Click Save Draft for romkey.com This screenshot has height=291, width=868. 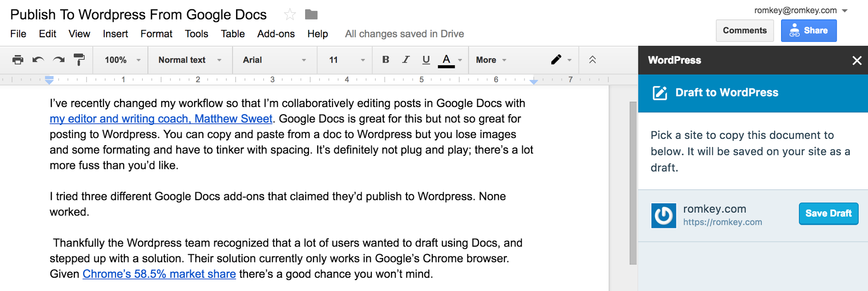tap(829, 213)
